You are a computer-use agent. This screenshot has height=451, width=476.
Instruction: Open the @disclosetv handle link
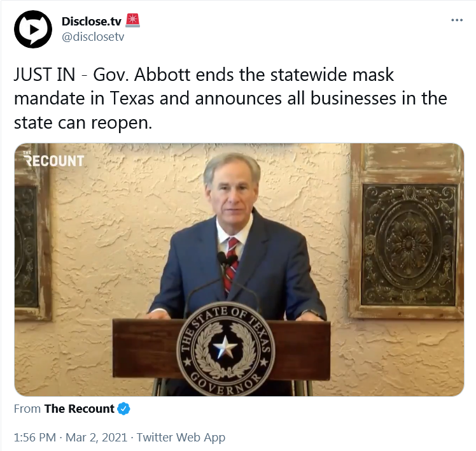coord(93,37)
